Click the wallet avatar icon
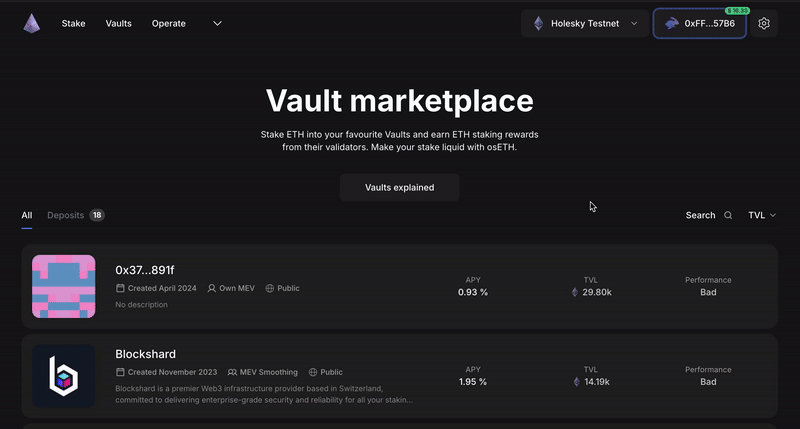The image size is (800, 429). pos(672,23)
